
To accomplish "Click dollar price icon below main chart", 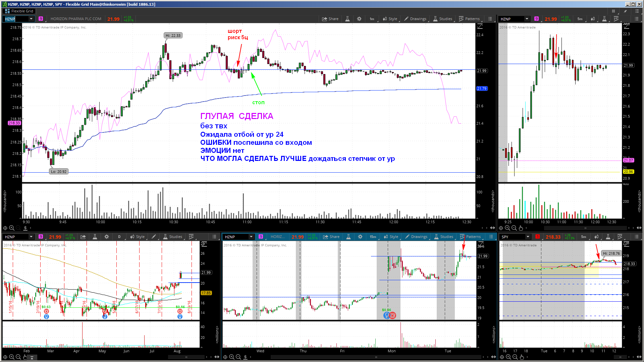I will [25, 228].
